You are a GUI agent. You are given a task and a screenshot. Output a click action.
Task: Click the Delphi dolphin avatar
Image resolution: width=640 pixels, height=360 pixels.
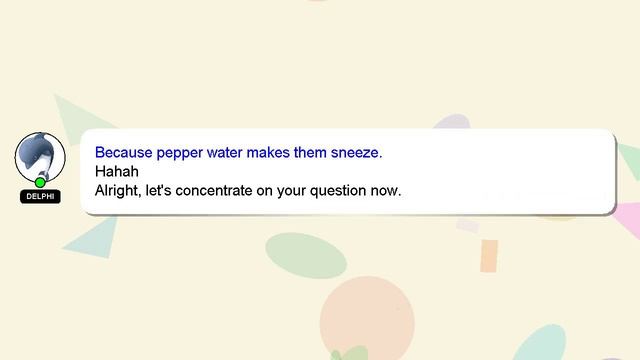(40, 157)
